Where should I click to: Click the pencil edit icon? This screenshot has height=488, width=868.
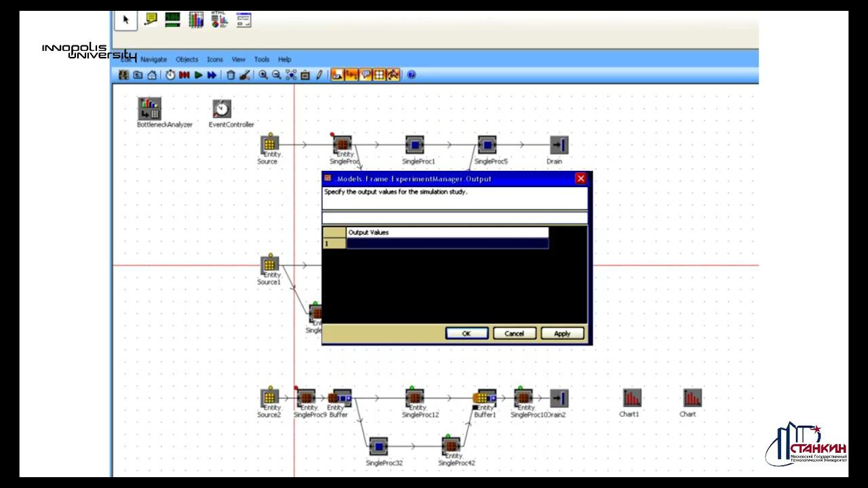[x=319, y=75]
